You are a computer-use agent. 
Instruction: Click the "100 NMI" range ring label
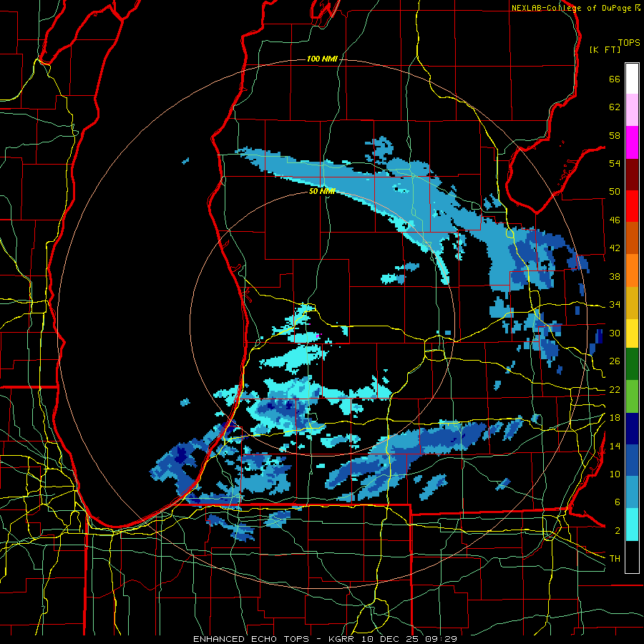(322, 59)
